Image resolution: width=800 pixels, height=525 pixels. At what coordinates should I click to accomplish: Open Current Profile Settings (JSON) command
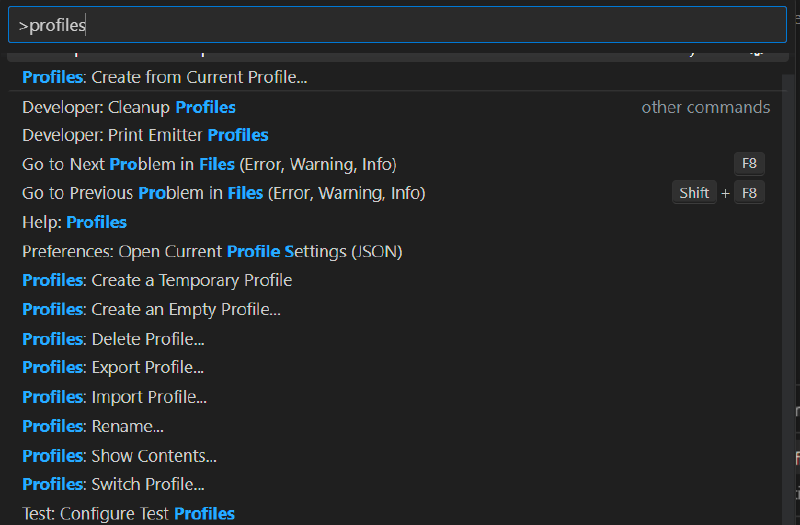point(212,251)
